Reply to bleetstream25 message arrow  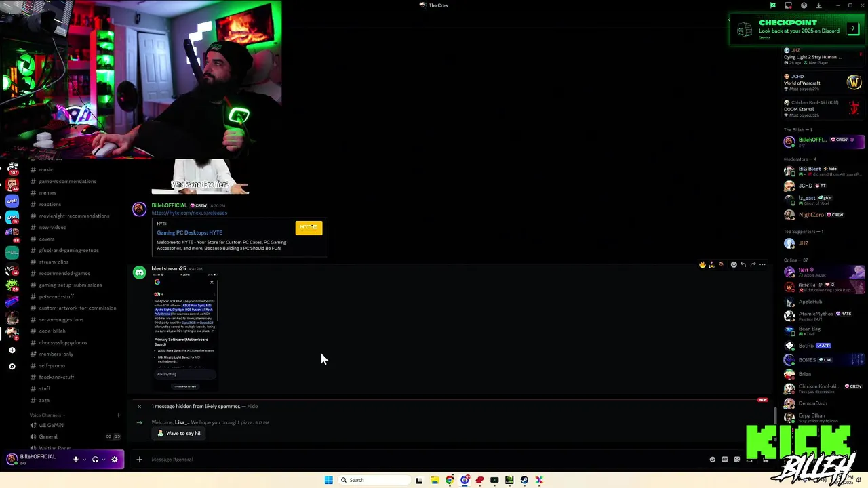[x=743, y=264]
